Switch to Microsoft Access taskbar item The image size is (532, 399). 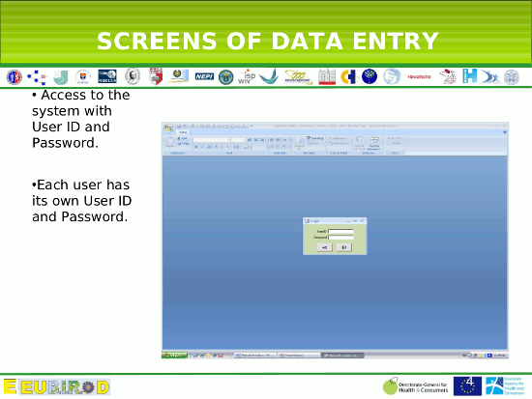pos(342,356)
